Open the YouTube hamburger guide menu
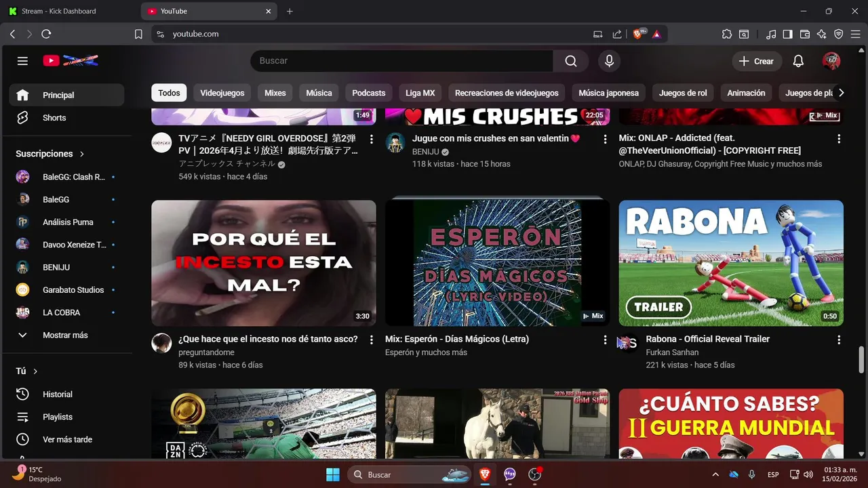Viewport: 868px width, 488px height. (x=22, y=61)
